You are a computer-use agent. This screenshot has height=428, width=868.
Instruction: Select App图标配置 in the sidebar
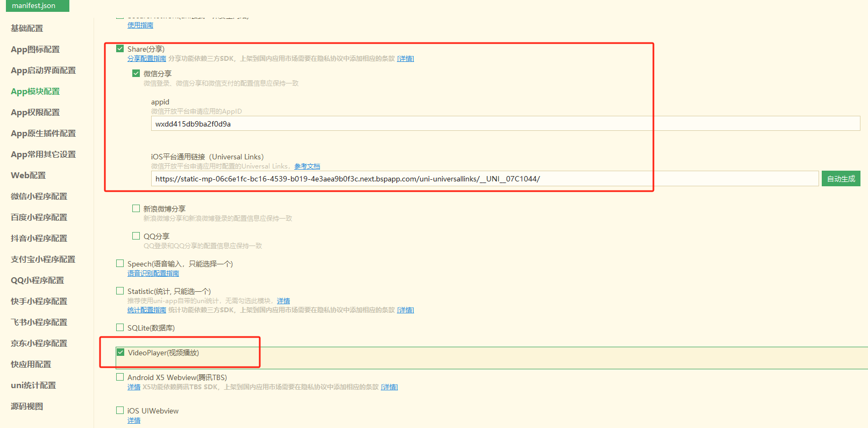35,50
